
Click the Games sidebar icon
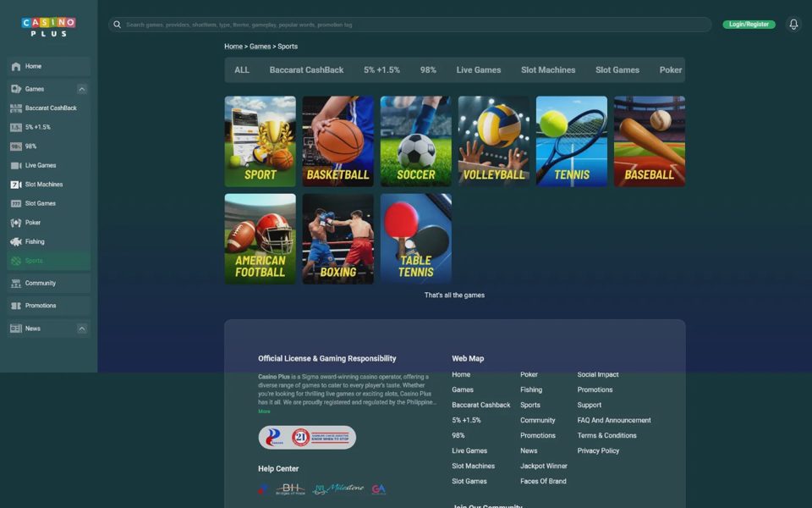pos(16,89)
